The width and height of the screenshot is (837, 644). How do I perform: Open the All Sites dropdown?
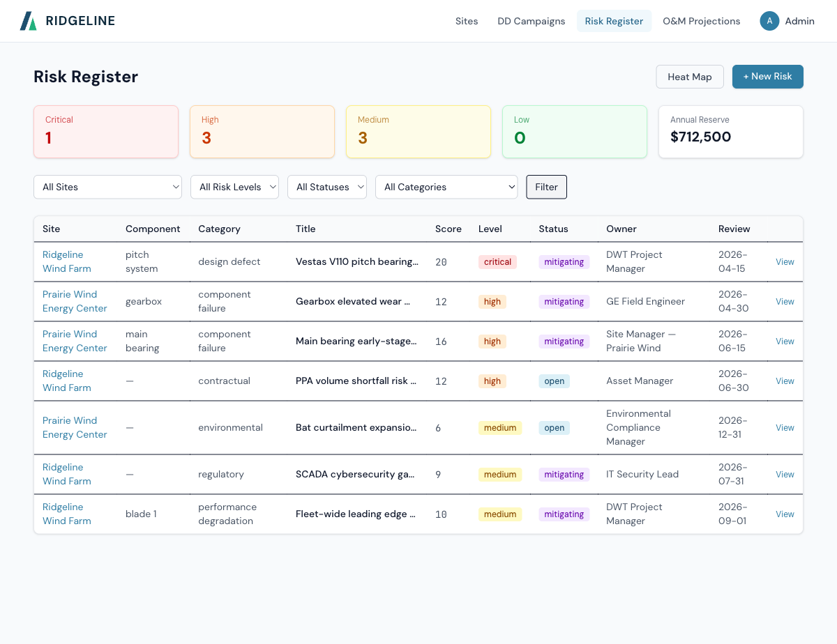coord(107,187)
